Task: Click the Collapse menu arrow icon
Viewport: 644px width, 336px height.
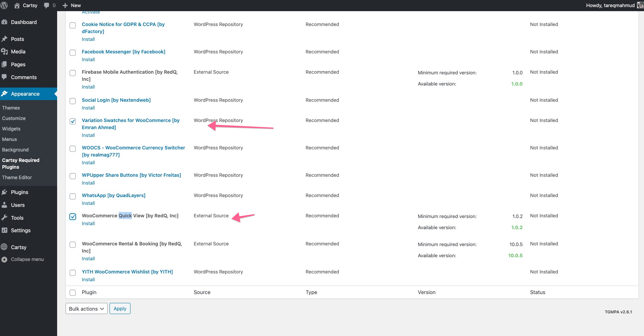Action: (x=4, y=259)
